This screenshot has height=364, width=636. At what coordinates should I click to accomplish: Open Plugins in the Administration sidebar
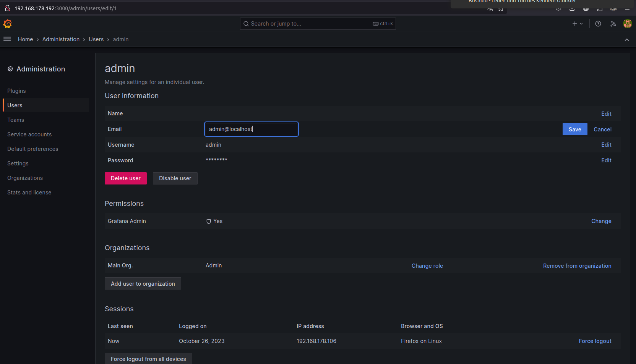coord(16,91)
